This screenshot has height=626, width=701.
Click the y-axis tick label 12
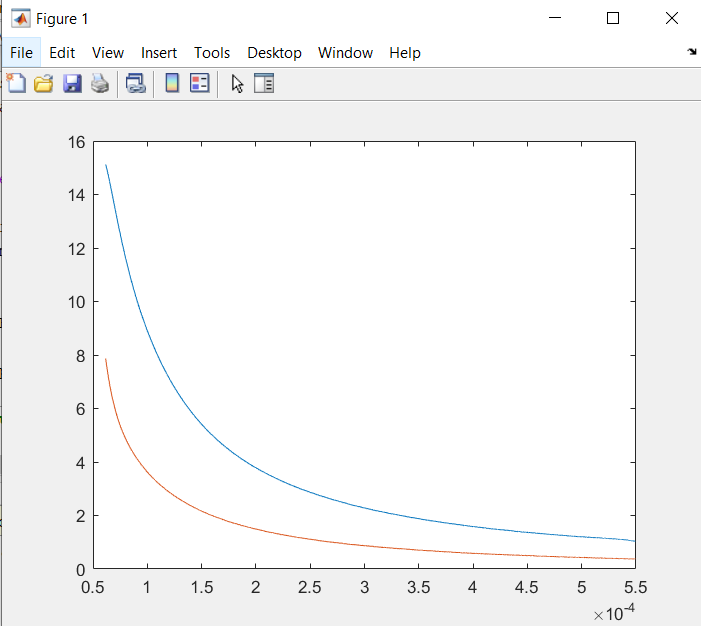click(x=76, y=249)
